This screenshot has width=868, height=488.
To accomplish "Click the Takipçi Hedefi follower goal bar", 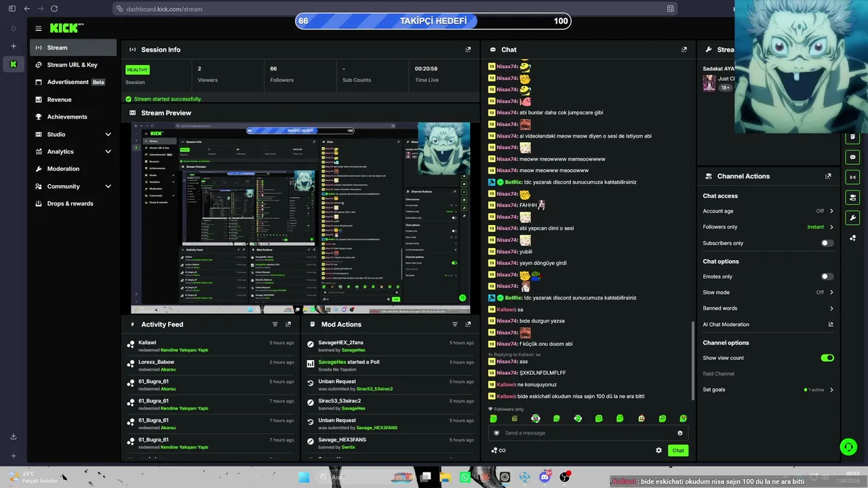I will 433,21.
